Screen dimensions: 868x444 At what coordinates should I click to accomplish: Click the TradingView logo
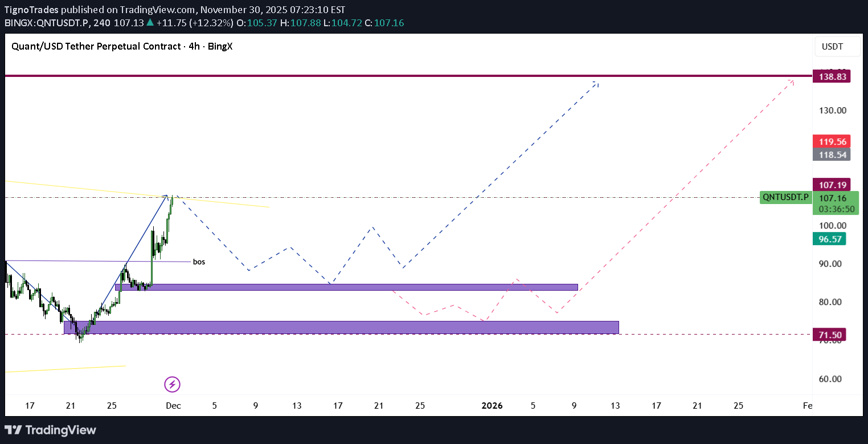point(50,430)
